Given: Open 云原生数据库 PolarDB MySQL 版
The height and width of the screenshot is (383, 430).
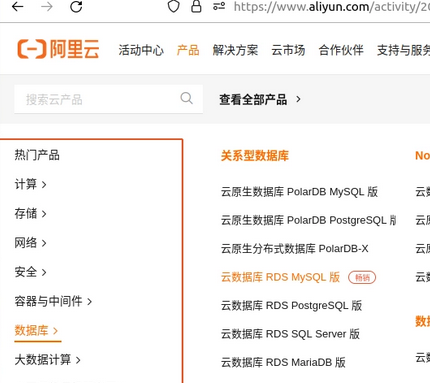Looking at the screenshot, I should [299, 192].
